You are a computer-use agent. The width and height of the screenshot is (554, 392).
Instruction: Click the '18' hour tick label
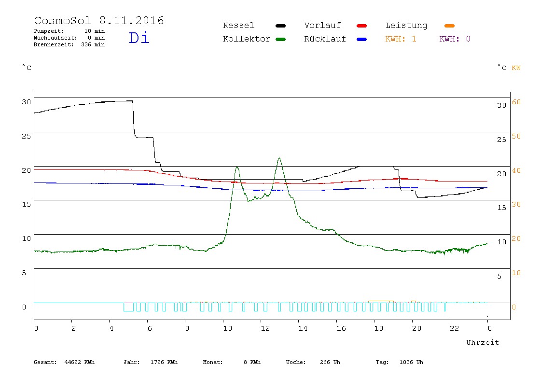coord(379,328)
